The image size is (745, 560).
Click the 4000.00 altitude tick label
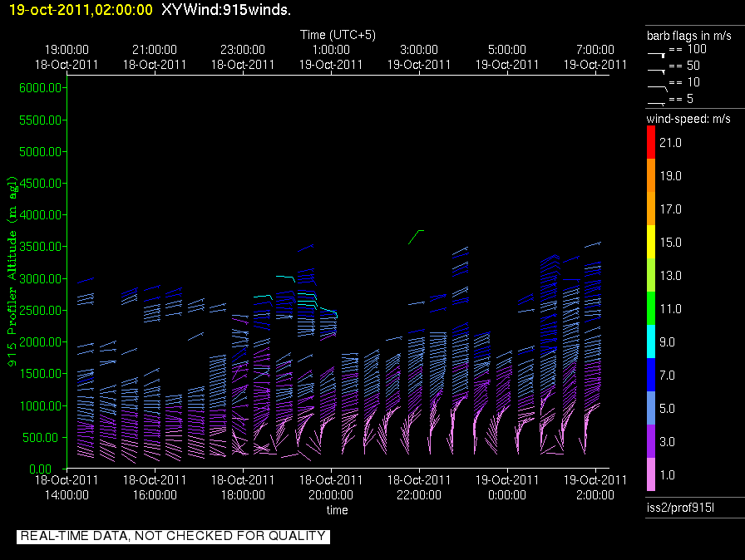tap(41, 215)
